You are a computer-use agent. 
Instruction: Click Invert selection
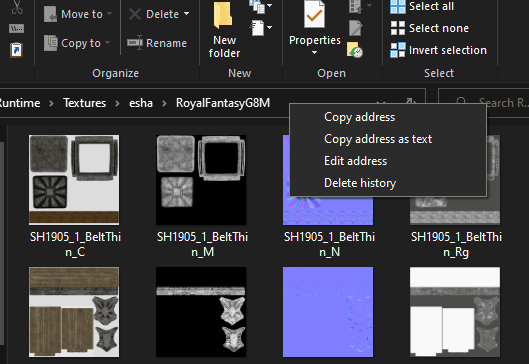438,50
